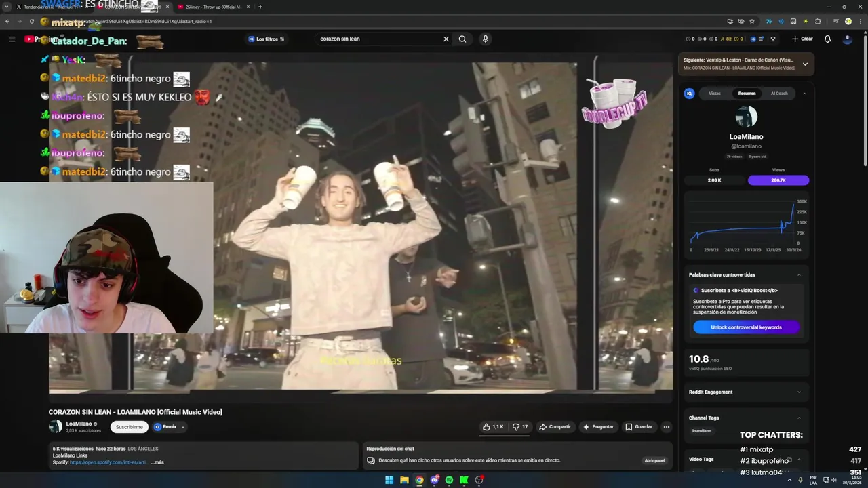Toggle the eye-slash icon in the address bar
The height and width of the screenshot is (488, 868).
(x=741, y=21)
